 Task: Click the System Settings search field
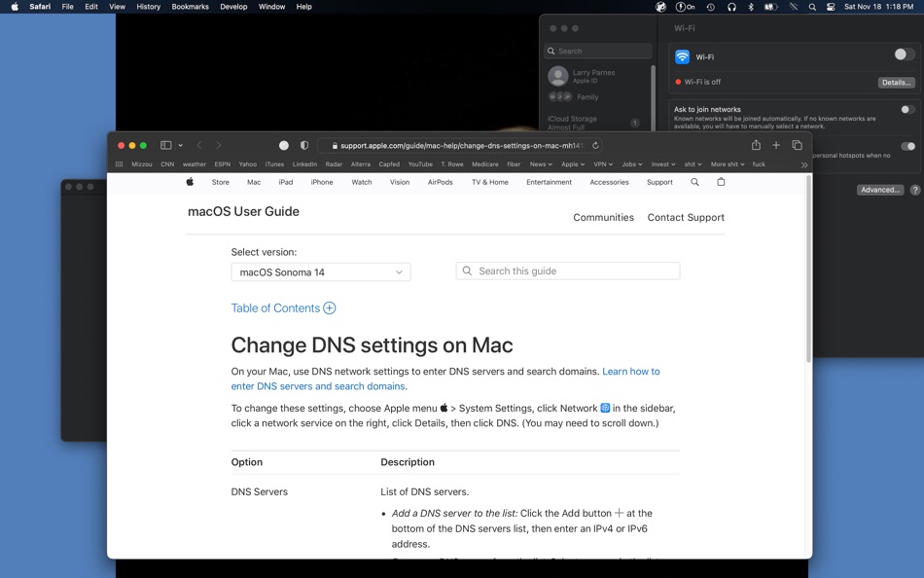[x=597, y=51]
